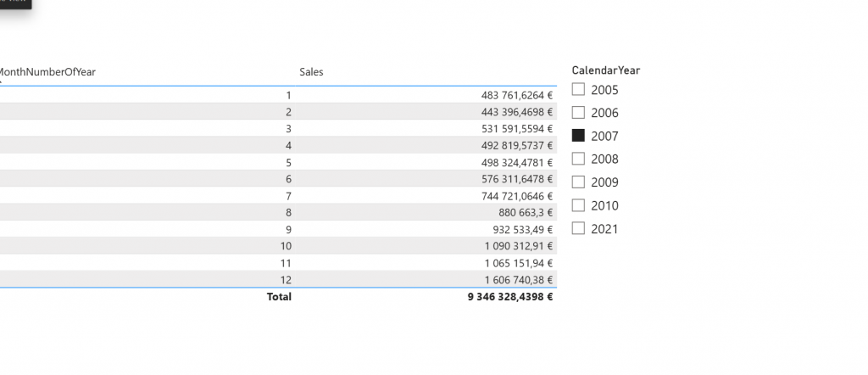Sort by MonthNumberOfYear column header

pos(47,72)
